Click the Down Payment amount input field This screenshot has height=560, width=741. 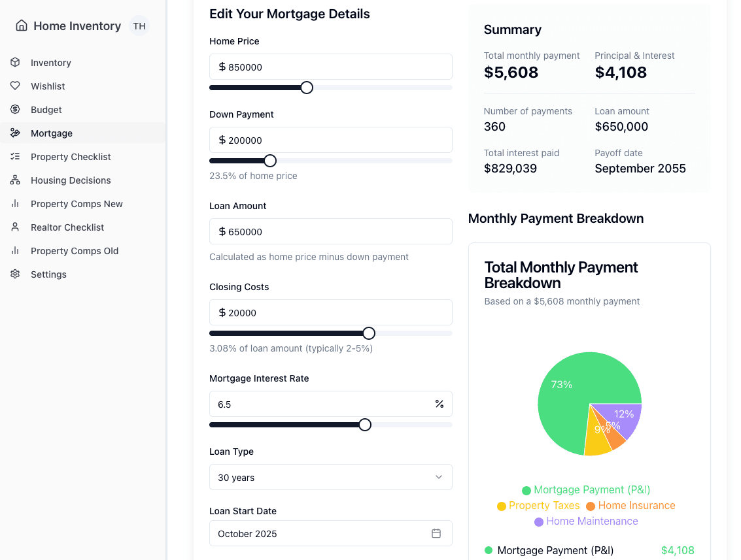click(337, 140)
